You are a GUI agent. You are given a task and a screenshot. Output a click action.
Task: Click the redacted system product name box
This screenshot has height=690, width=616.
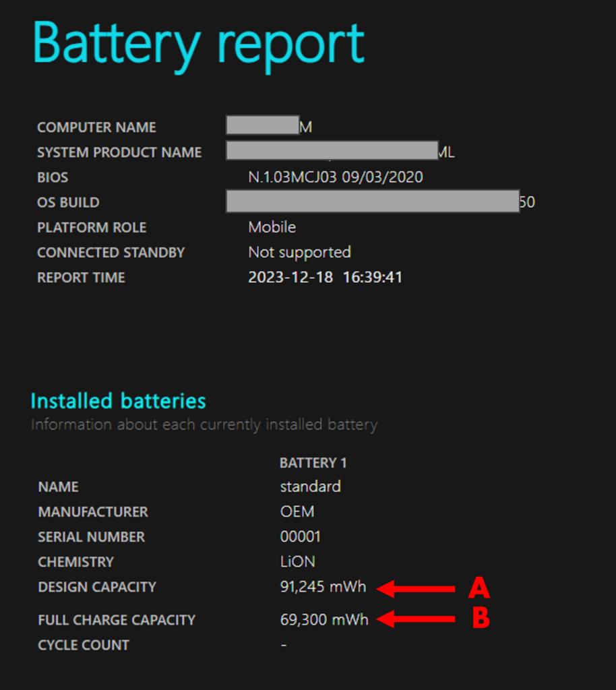(332, 150)
